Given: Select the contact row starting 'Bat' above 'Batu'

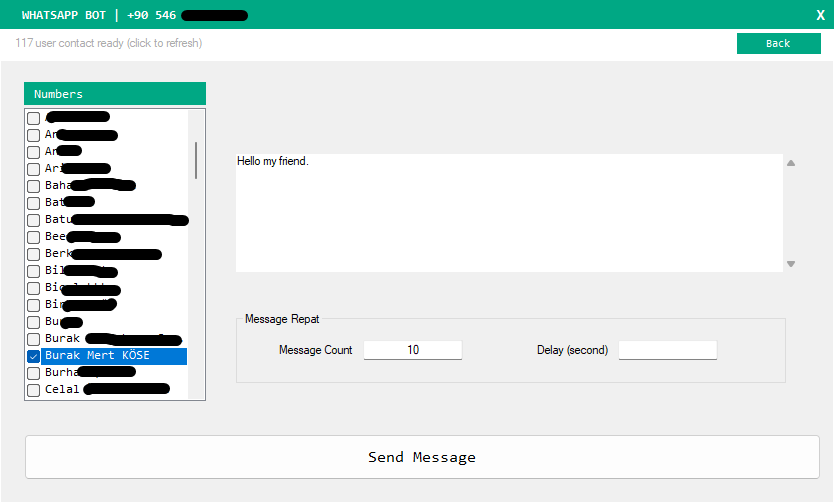Looking at the screenshot, I should (x=114, y=202).
